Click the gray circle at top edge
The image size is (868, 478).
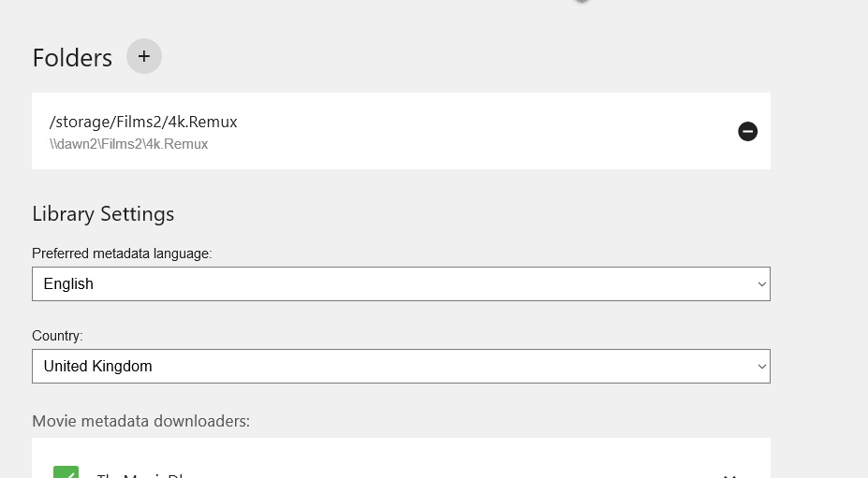(581, 1)
